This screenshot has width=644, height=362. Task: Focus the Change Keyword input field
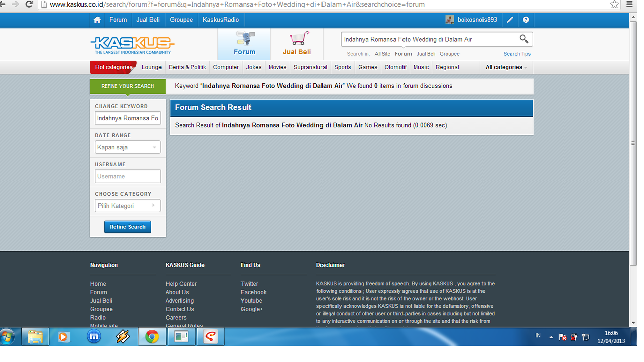128,118
